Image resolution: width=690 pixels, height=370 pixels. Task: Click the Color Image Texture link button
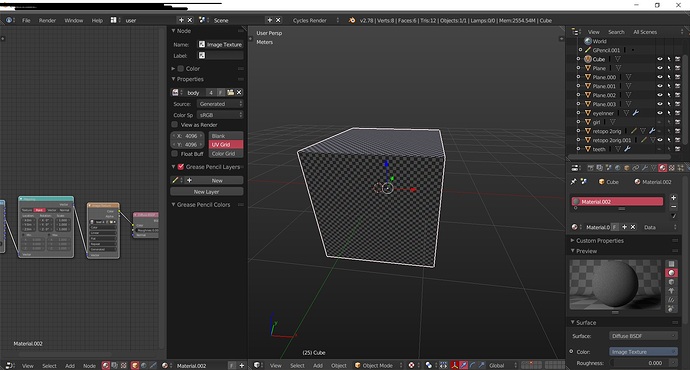[x=643, y=352]
